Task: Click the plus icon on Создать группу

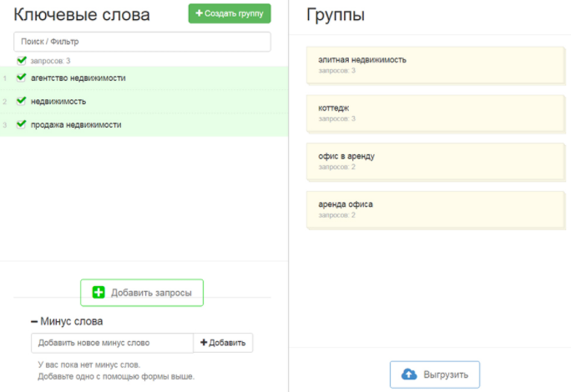Action: click(x=199, y=14)
